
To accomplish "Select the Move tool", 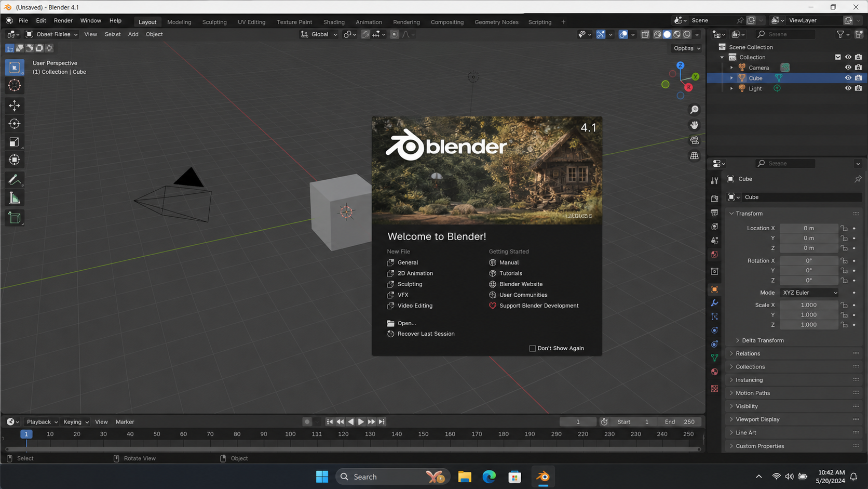I will pyautogui.click(x=15, y=105).
